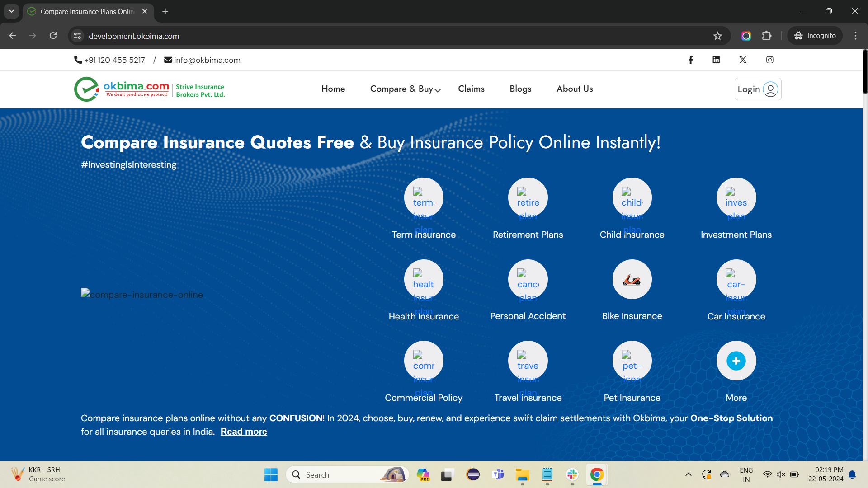This screenshot has width=868, height=488.
Task: Open the Claims menu item
Action: pos(471,89)
